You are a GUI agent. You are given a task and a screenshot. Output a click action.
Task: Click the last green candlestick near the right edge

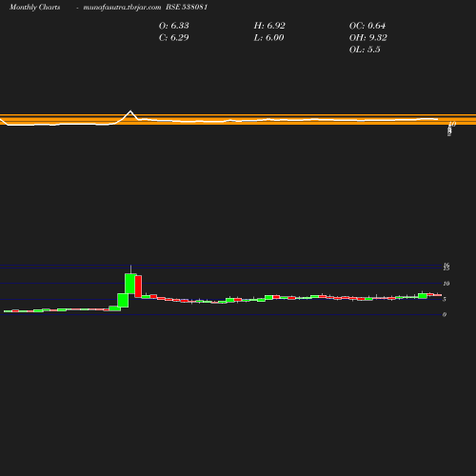tap(423, 296)
